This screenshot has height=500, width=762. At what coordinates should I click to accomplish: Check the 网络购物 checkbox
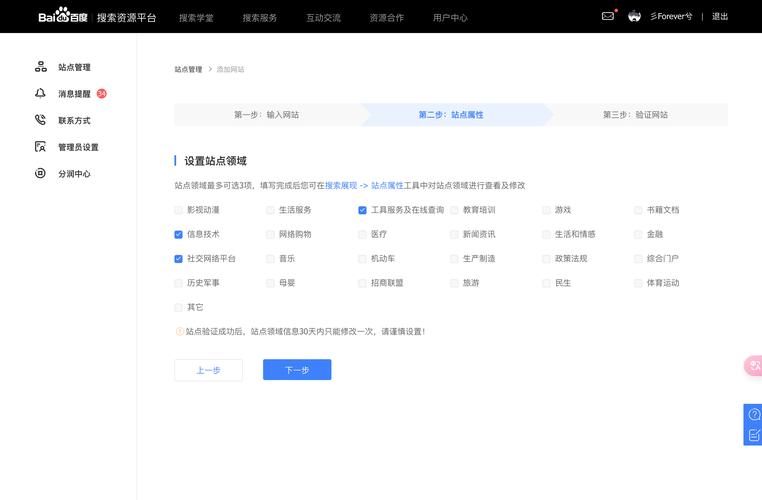coord(270,234)
